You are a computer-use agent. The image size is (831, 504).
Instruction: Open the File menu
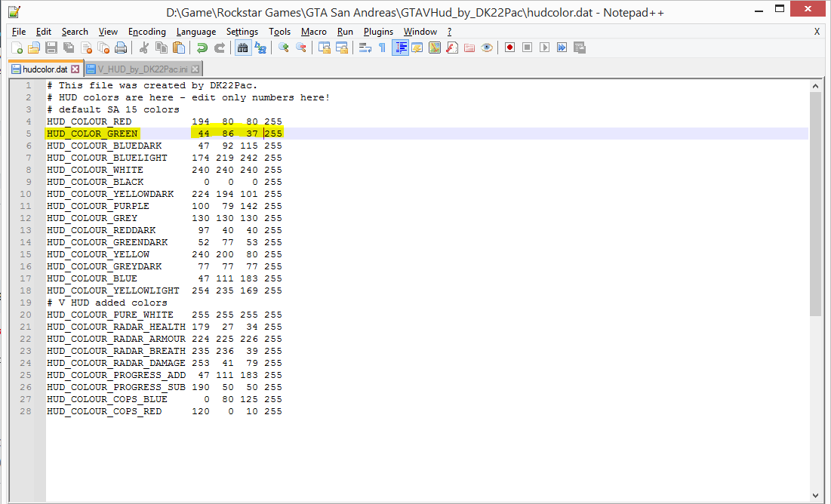(19, 32)
